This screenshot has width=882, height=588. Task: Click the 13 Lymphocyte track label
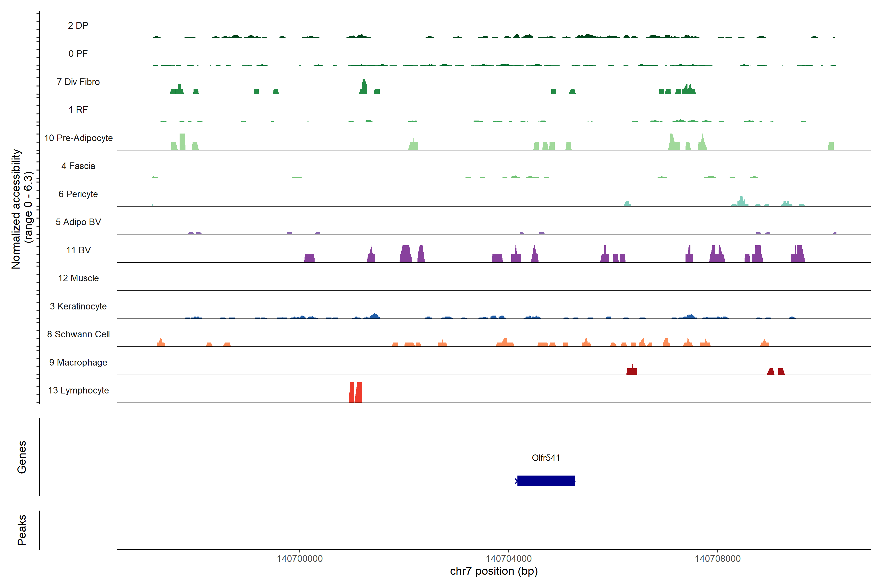[x=78, y=390]
